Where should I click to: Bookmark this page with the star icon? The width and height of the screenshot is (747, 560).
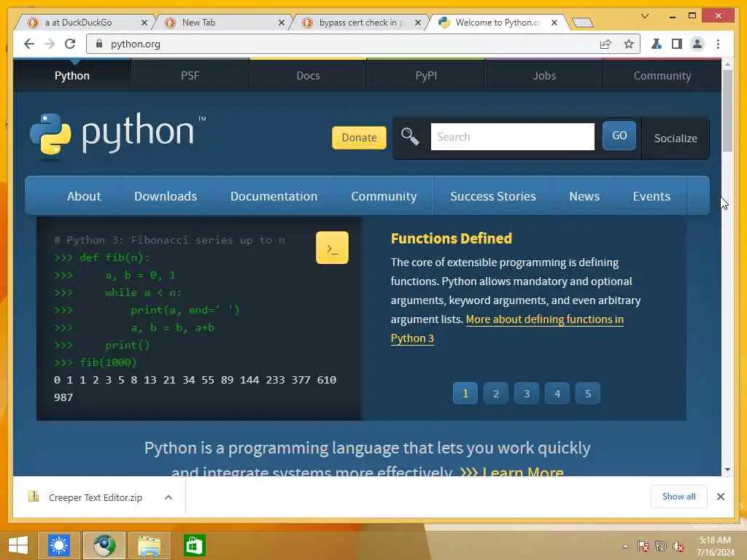click(x=628, y=44)
